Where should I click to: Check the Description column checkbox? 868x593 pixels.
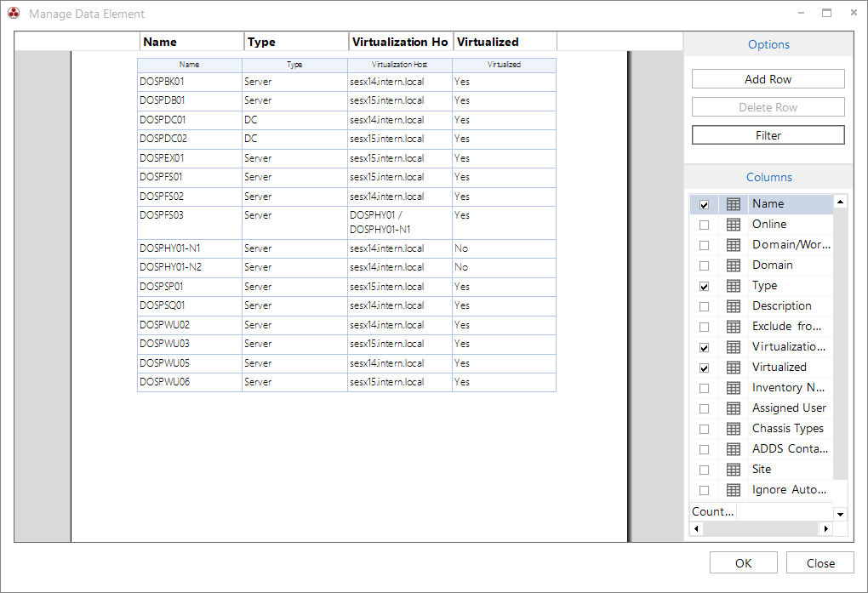click(x=704, y=307)
